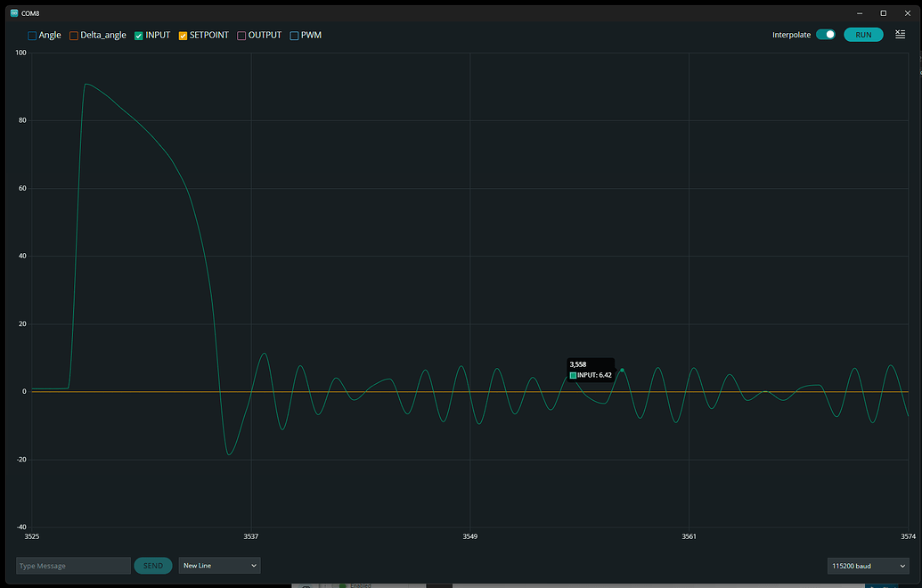
Task: Click inside the Type Message field
Action: point(71,565)
